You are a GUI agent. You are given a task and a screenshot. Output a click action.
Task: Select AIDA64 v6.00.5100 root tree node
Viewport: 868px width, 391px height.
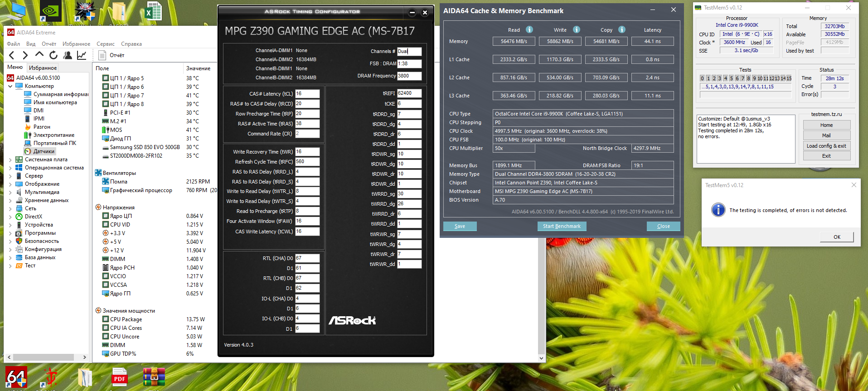38,78
